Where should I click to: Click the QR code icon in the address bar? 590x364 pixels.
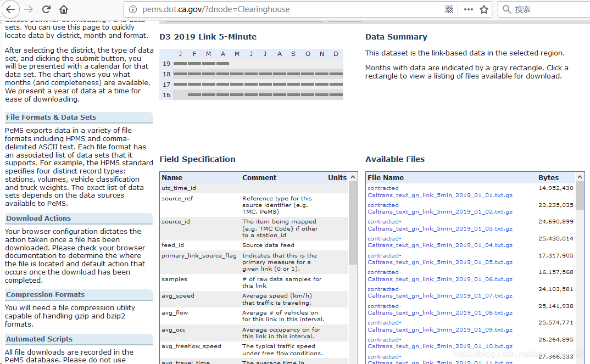tap(449, 9)
